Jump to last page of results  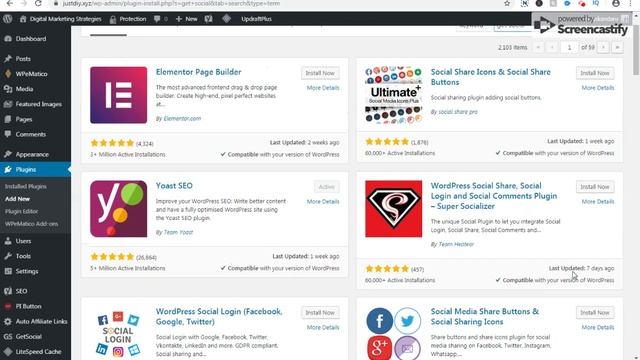[x=617, y=47]
